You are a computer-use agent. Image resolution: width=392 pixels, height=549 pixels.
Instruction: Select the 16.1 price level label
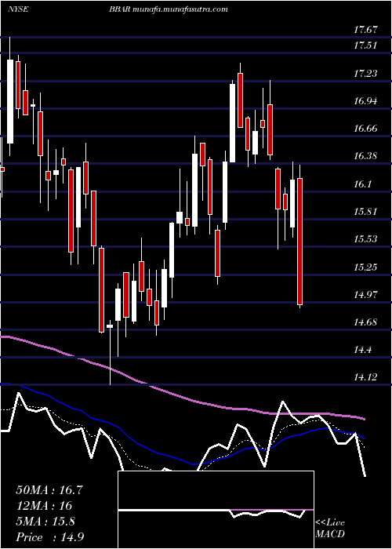pyautogui.click(x=362, y=184)
